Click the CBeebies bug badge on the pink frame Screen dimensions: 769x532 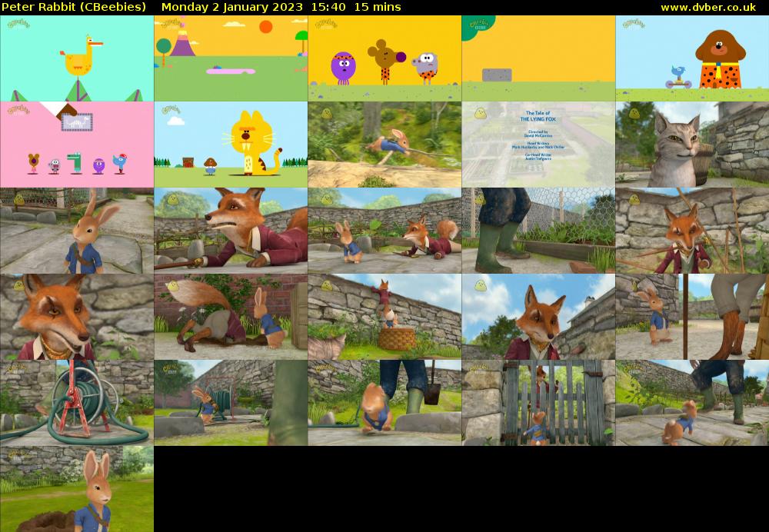click(17, 111)
